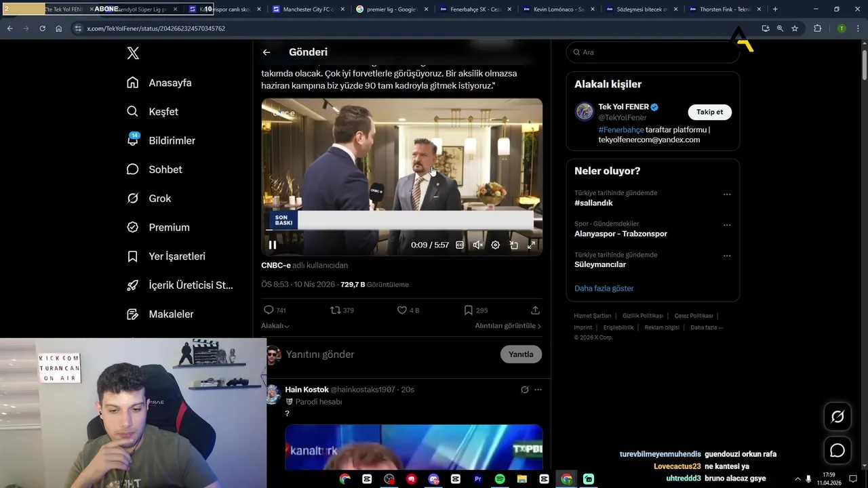Open the Alakalı sort dropdown
The height and width of the screenshot is (488, 868).
[275, 326]
